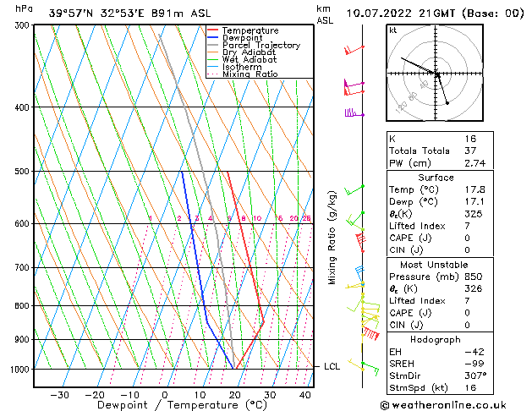Click the Hodograph section heading

[x=436, y=339]
